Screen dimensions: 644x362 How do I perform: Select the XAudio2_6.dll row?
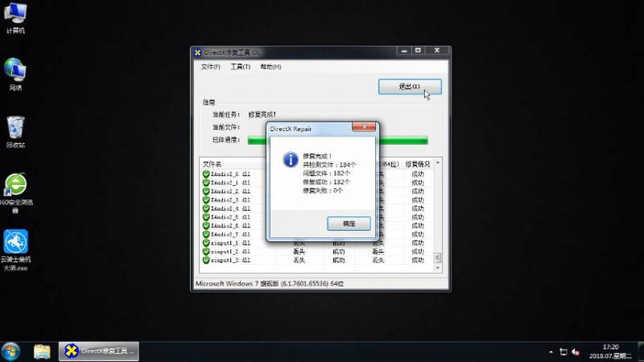tap(317, 226)
